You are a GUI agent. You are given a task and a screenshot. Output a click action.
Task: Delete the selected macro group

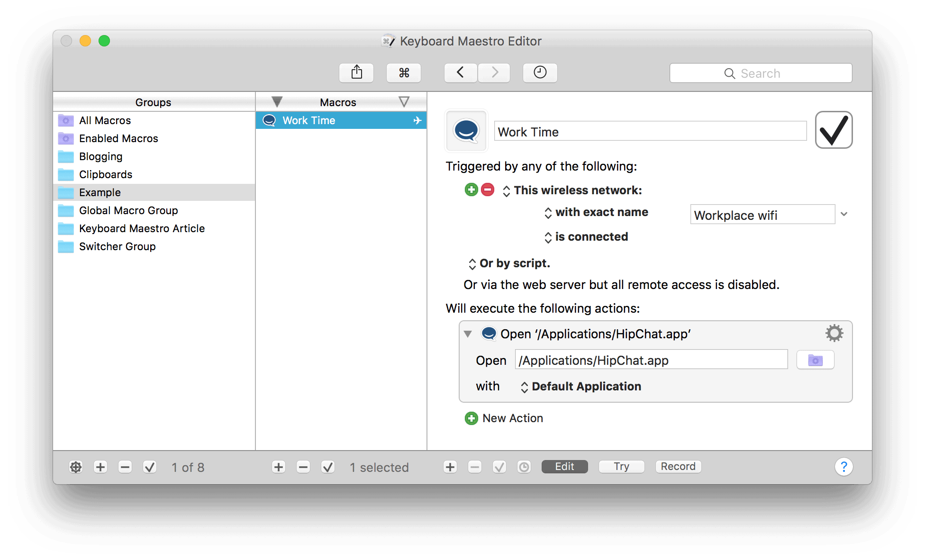(x=125, y=467)
